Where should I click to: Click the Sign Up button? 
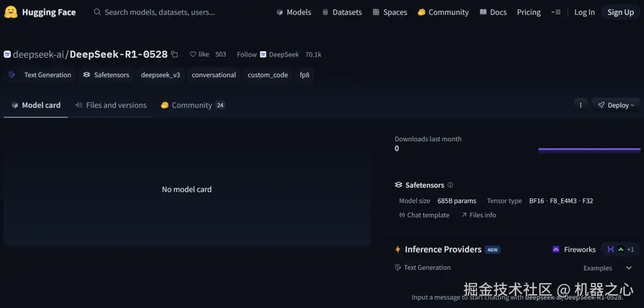tap(621, 13)
